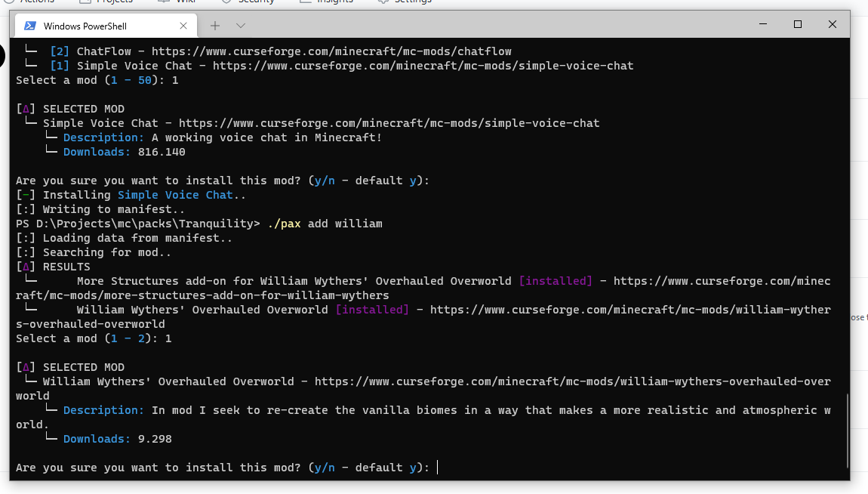Select the Windows PowerShell tab
The height and width of the screenshot is (494, 868).
106,26
